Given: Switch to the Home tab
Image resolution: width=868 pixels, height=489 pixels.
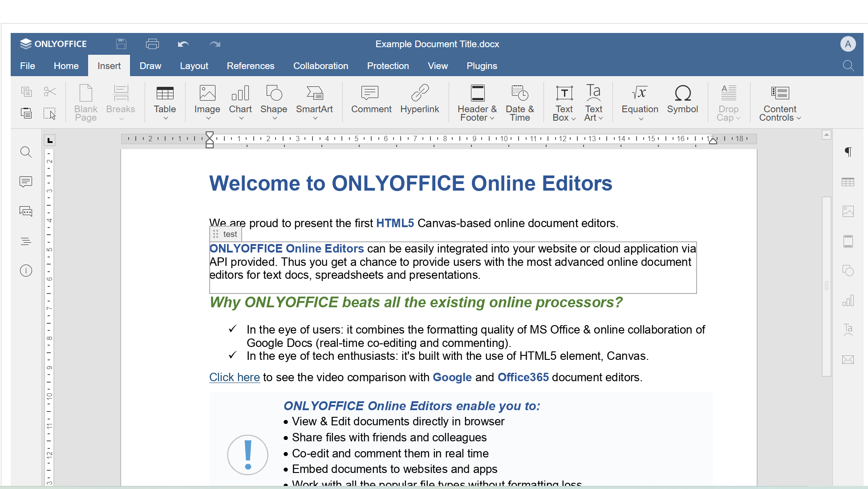Looking at the screenshot, I should click(66, 66).
